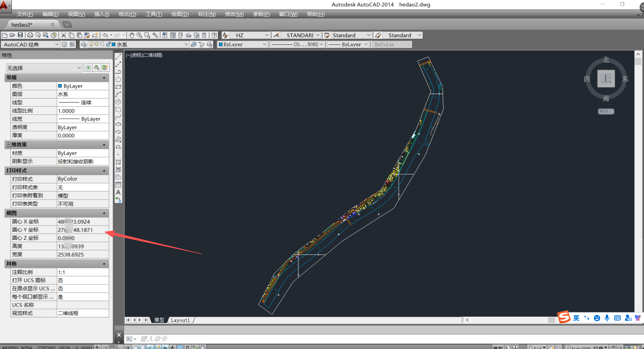Open the ByLayer color control dropdown
Image resolution: width=644 pixels, height=349 pixels.
click(265, 44)
